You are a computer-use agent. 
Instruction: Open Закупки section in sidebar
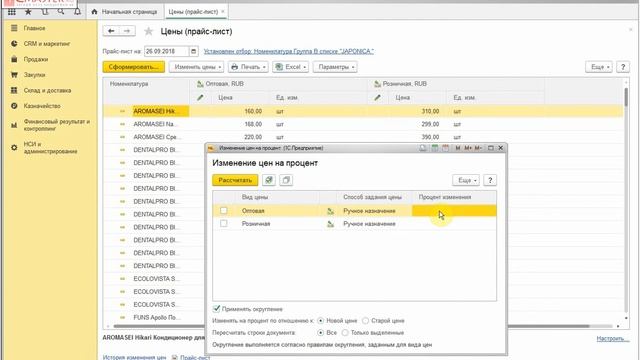34,75
